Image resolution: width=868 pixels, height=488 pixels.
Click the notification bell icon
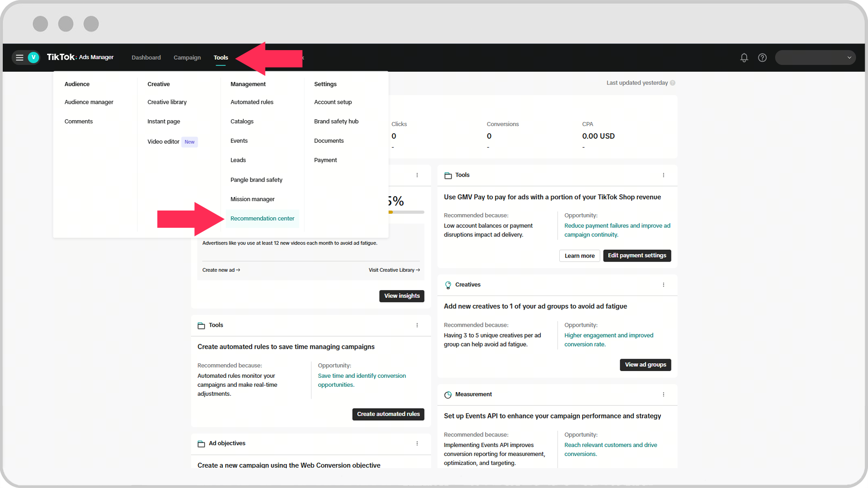(x=744, y=57)
